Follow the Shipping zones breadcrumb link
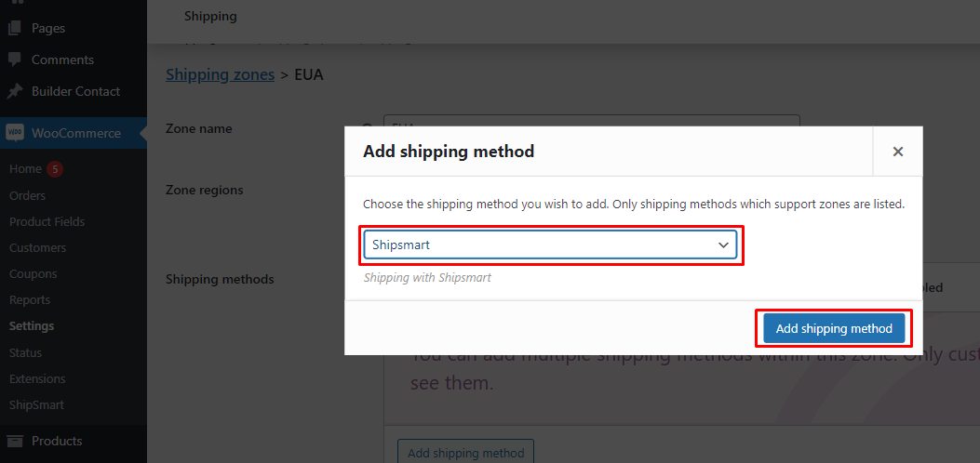980x463 pixels. coord(220,74)
